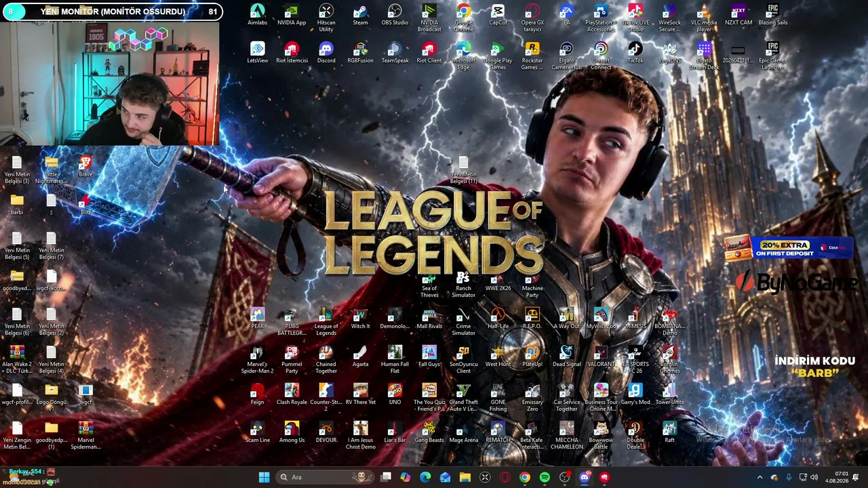Open the OBS Studio shortcut

pos(395,15)
